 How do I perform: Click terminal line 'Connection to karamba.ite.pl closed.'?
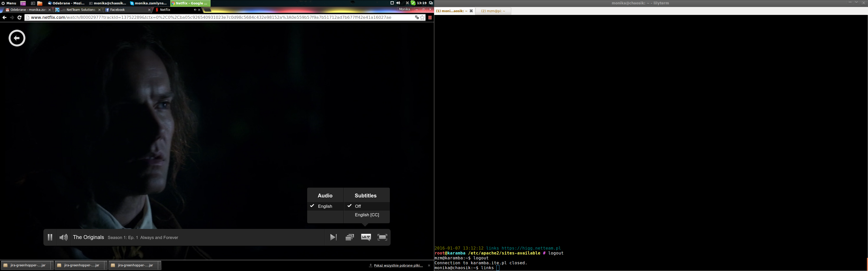click(481, 263)
